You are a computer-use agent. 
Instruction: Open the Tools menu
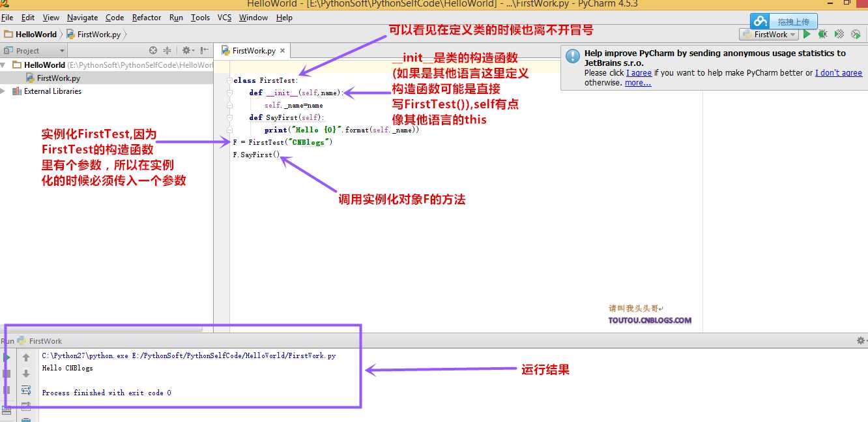pyautogui.click(x=200, y=18)
